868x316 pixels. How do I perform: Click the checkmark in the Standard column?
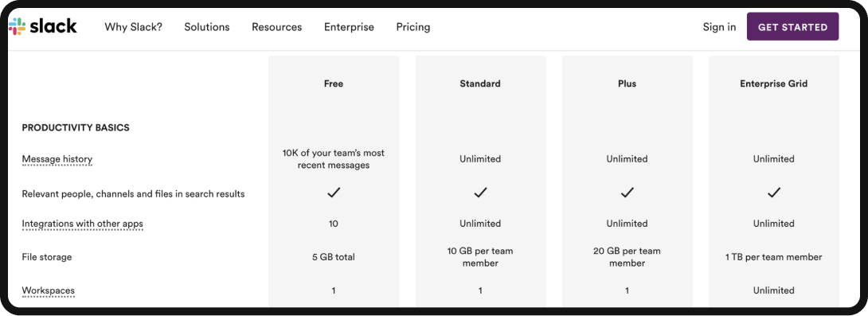pos(480,193)
